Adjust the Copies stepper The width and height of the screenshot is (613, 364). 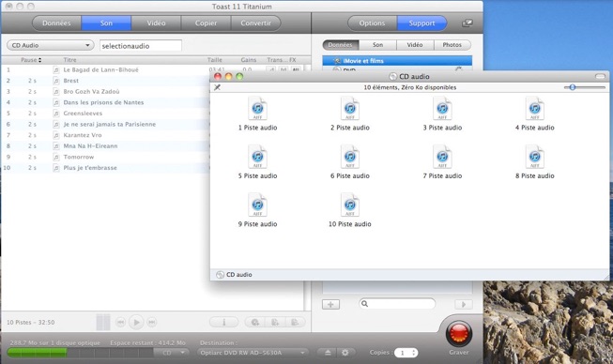[414, 353]
